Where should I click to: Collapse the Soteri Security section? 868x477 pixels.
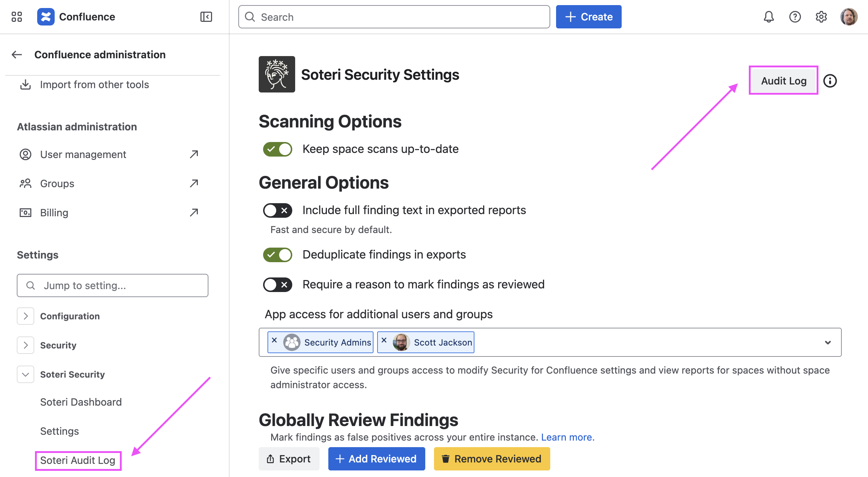point(26,374)
